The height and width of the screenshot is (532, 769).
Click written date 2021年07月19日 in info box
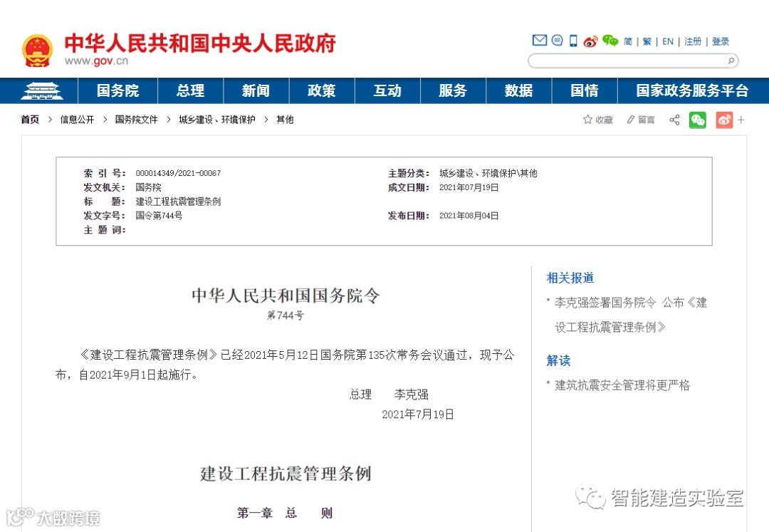tap(469, 187)
